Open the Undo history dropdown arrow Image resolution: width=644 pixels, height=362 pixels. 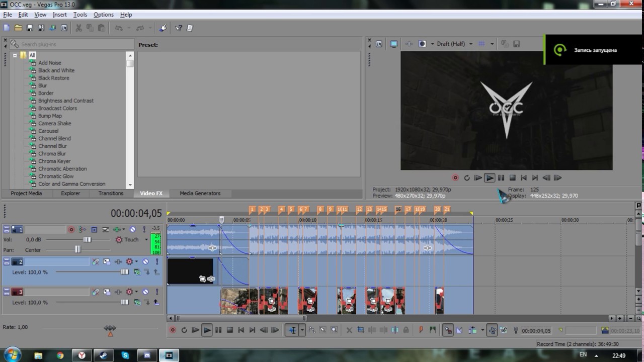129,28
